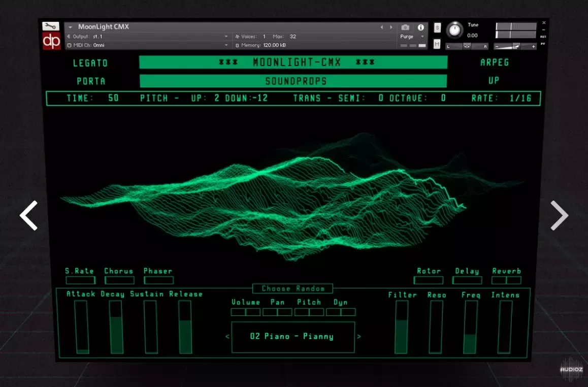The height and width of the screenshot is (387, 588).
Task: Open the MIDI Ch Omni dropdown
Action: 227,45
